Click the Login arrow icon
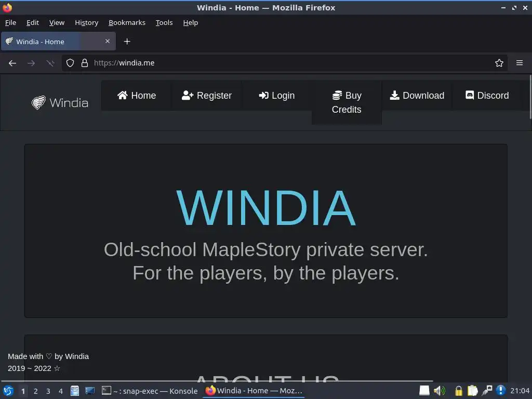This screenshot has width=532, height=399. tap(263, 96)
